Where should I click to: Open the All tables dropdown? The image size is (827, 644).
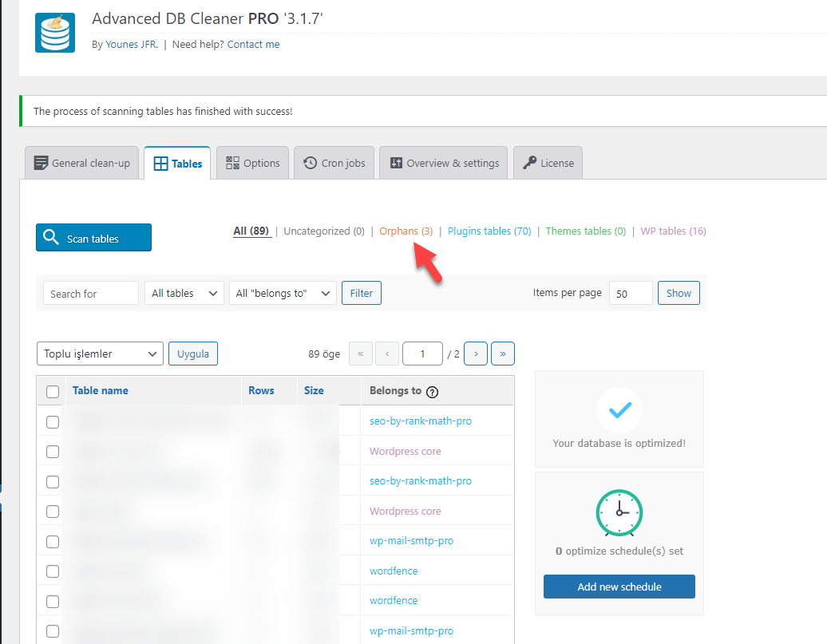[x=184, y=293]
